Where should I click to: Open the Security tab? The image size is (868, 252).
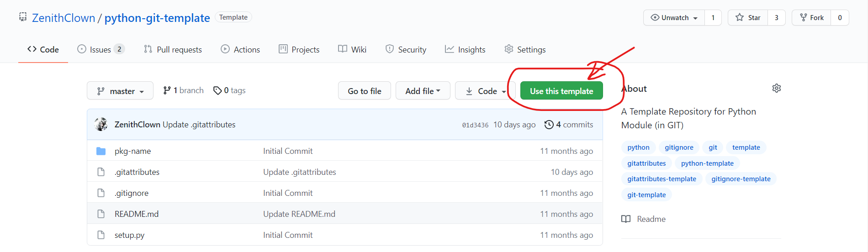coord(406,49)
